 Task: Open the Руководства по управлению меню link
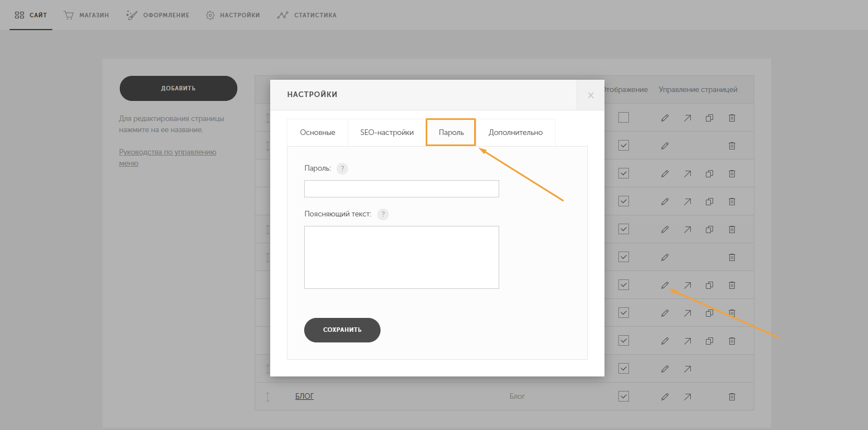168,157
